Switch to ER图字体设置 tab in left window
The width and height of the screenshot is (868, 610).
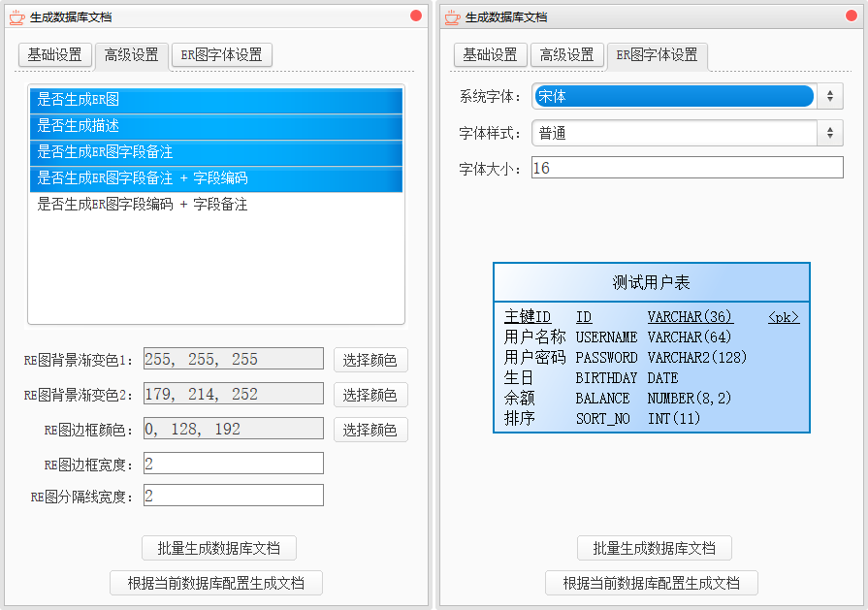tap(222, 55)
